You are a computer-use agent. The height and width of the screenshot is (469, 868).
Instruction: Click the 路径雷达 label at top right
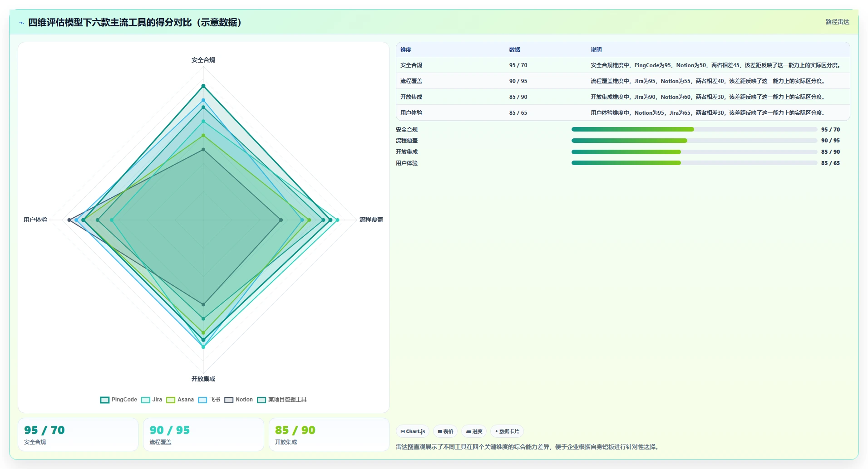click(x=837, y=22)
